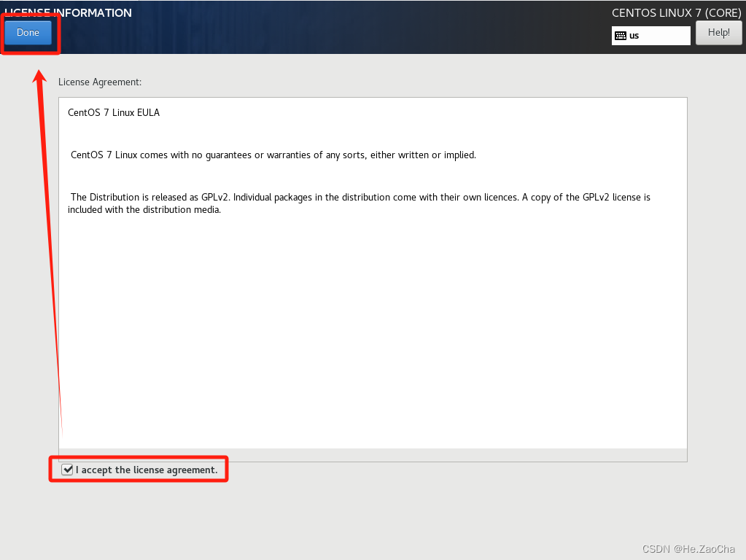Click the horizontal scrollbar below license text
The height and width of the screenshot is (560, 746).
(x=373, y=455)
